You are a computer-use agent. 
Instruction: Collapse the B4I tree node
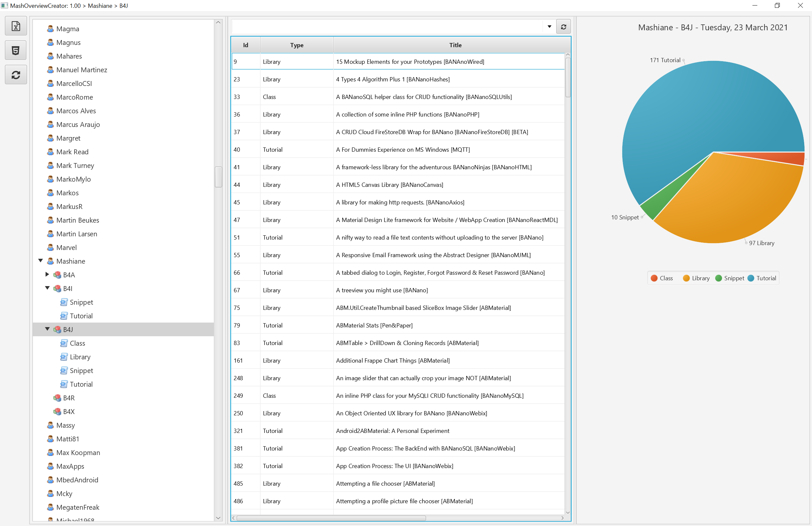pyautogui.click(x=47, y=288)
